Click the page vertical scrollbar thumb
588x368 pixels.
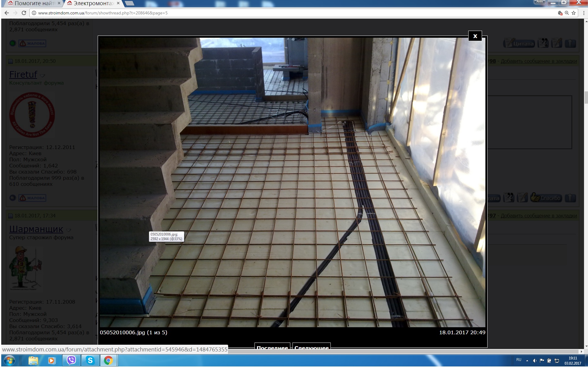(586, 97)
